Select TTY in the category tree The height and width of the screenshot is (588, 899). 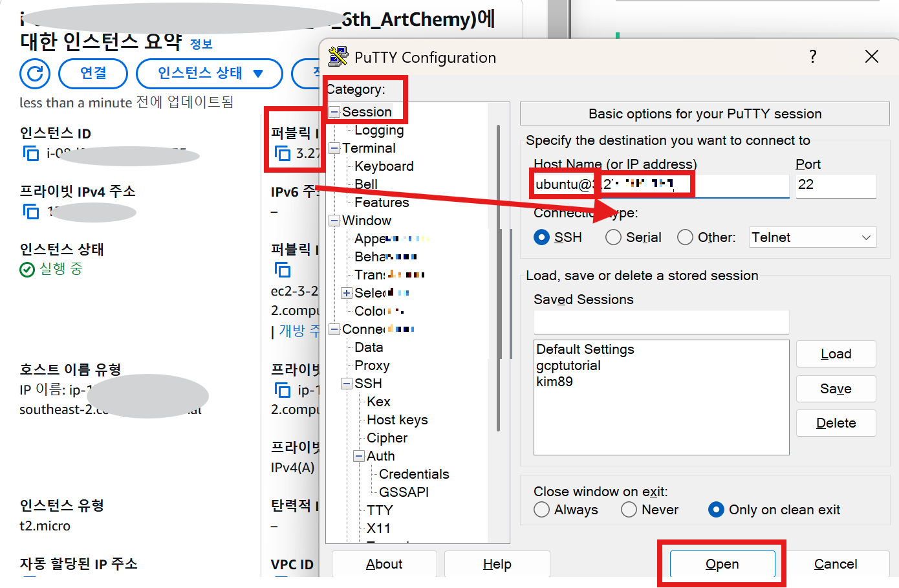pos(380,510)
